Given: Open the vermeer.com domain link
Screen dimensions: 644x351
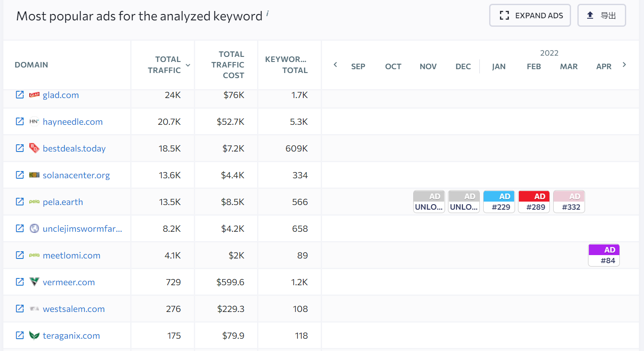Looking at the screenshot, I should [69, 282].
